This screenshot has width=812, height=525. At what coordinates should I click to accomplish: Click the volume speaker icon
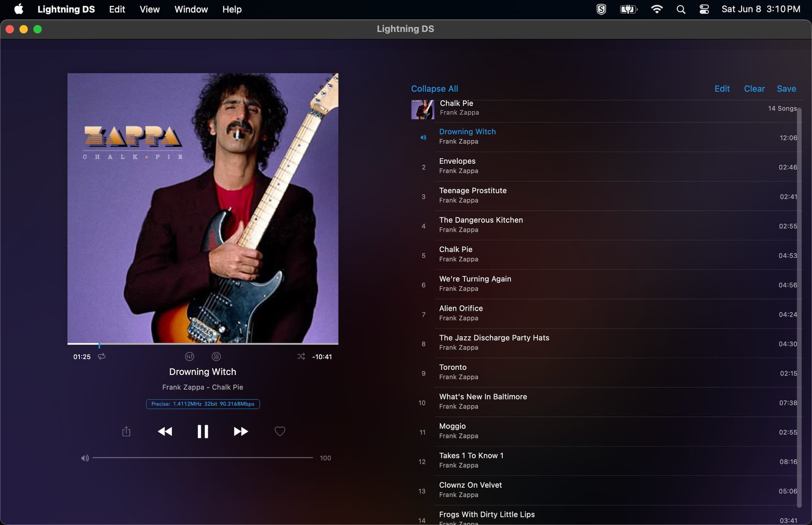[x=85, y=458]
